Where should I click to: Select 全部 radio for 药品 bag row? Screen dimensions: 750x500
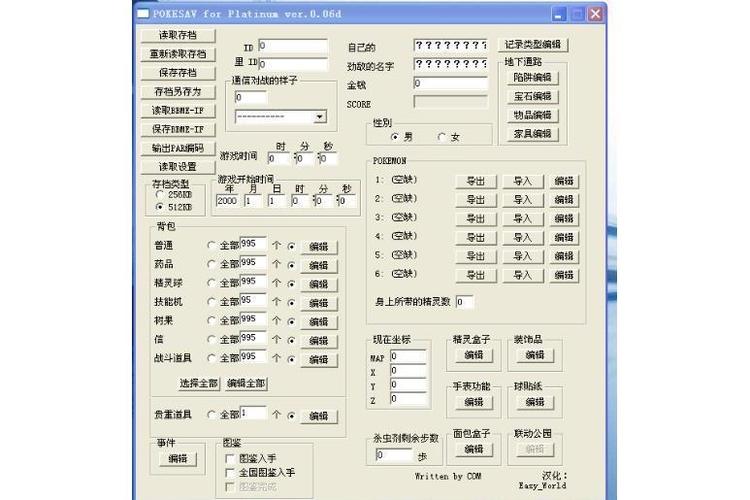point(211,264)
